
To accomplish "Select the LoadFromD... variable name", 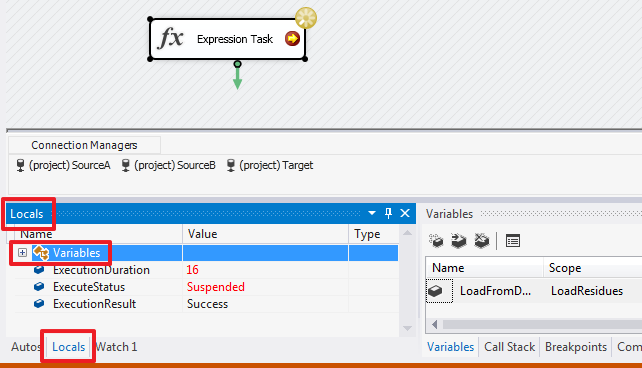I will [495, 291].
